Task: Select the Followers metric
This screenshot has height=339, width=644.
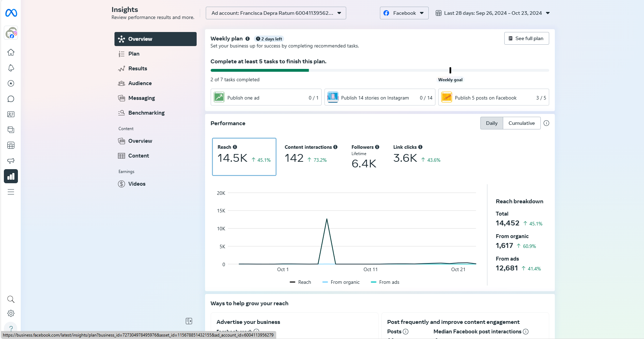Action: (x=365, y=157)
